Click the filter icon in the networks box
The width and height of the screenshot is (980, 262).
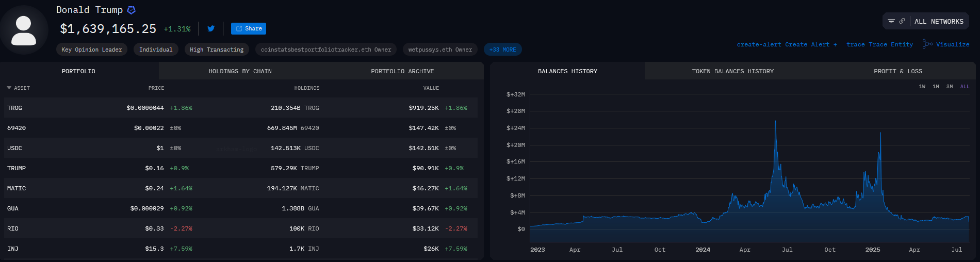[891, 21]
